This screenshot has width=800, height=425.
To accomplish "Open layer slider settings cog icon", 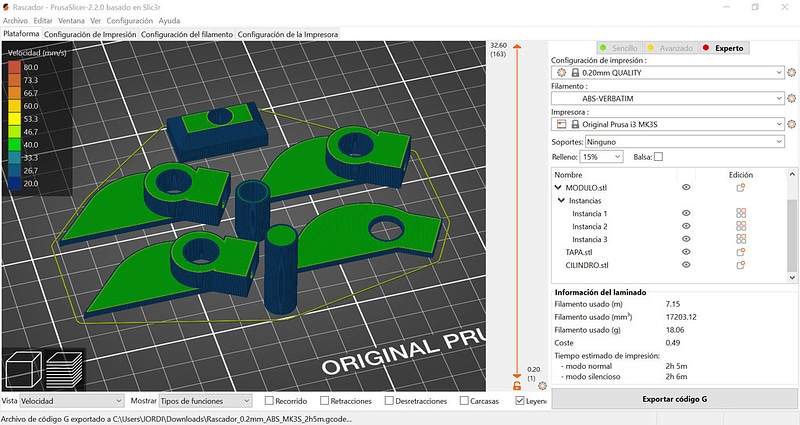I will click(542, 386).
